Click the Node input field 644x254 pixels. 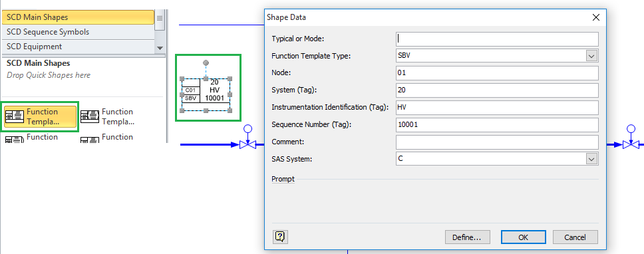tap(497, 73)
